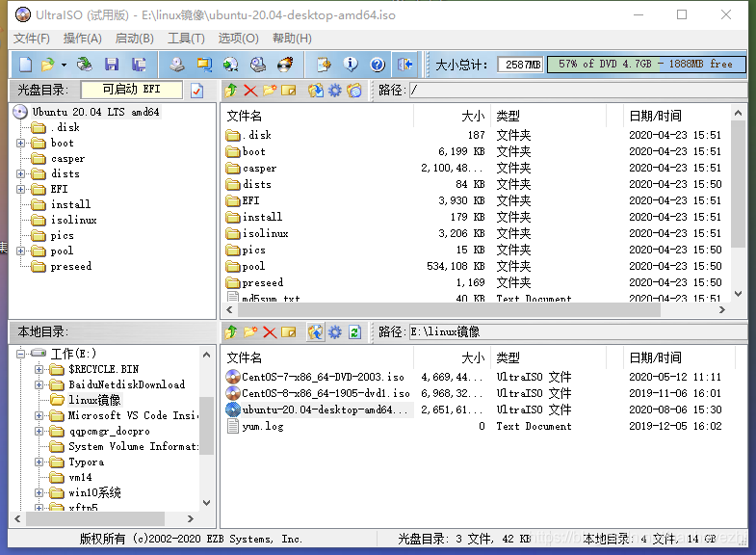Expand the $RECYCLE.BIN folder node

coord(39,369)
